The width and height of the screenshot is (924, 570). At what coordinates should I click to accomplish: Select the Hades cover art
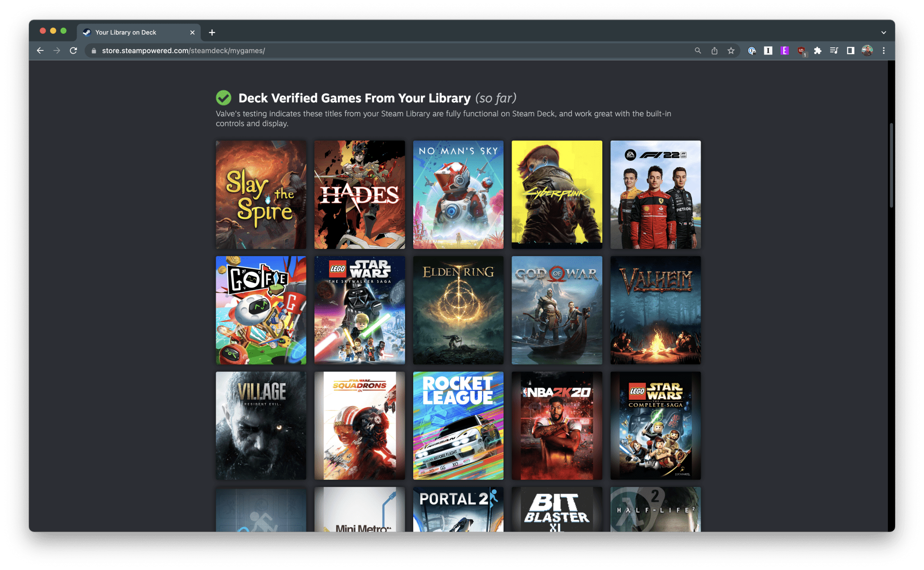pyautogui.click(x=359, y=194)
